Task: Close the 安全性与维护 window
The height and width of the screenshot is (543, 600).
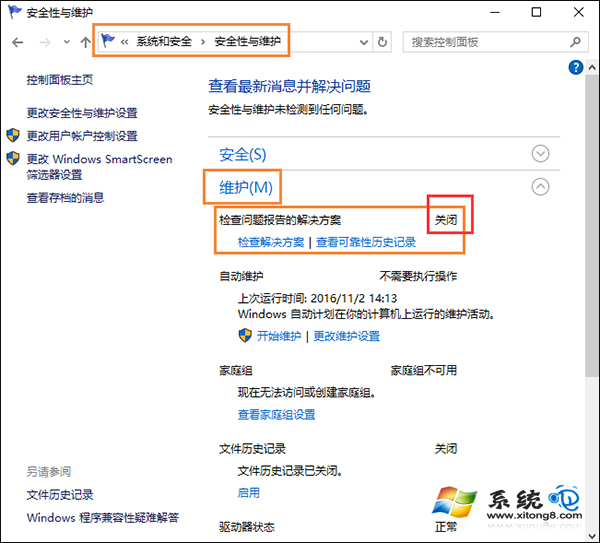Action: 579,13
